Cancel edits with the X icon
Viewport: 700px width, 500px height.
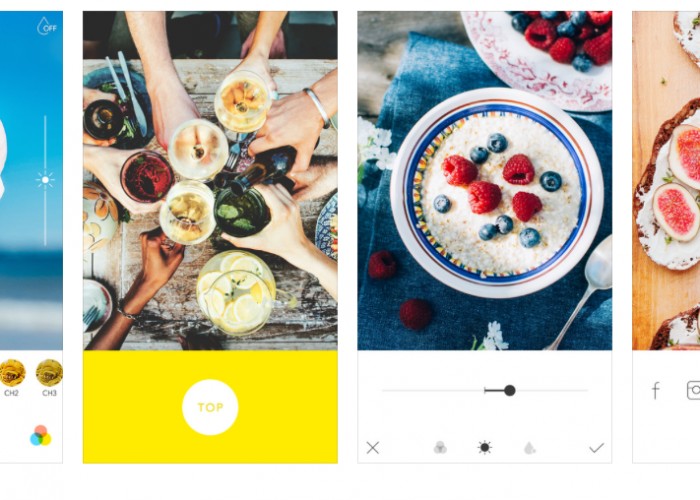[373, 448]
